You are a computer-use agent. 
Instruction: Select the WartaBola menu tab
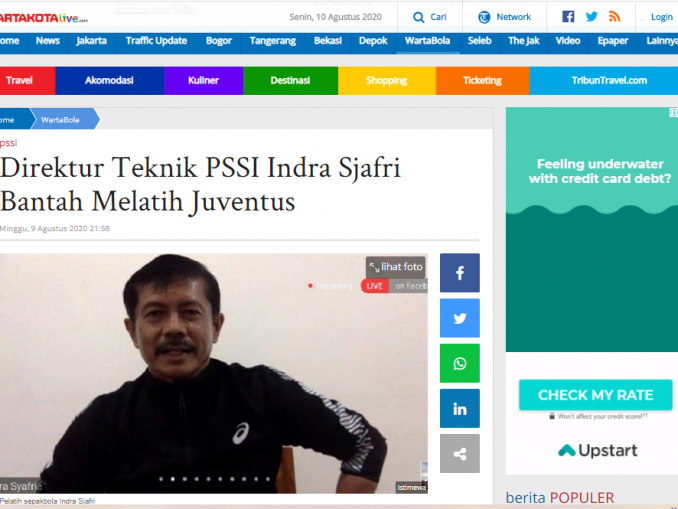[427, 41]
